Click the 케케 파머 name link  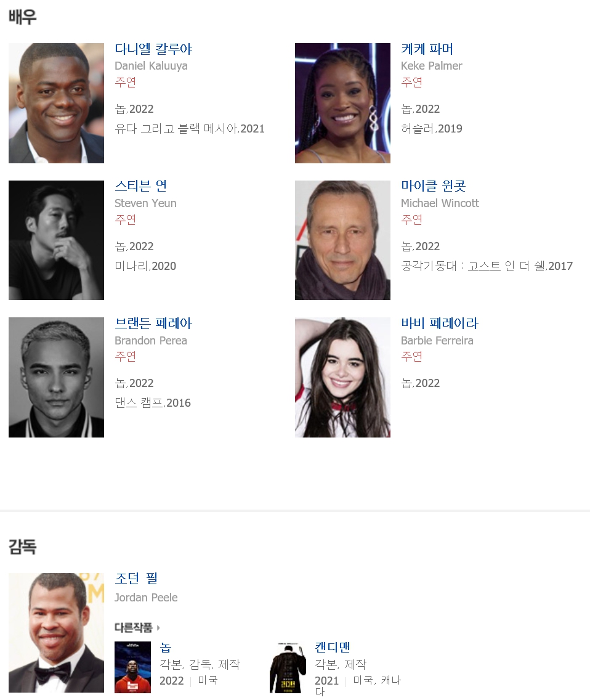pos(427,49)
